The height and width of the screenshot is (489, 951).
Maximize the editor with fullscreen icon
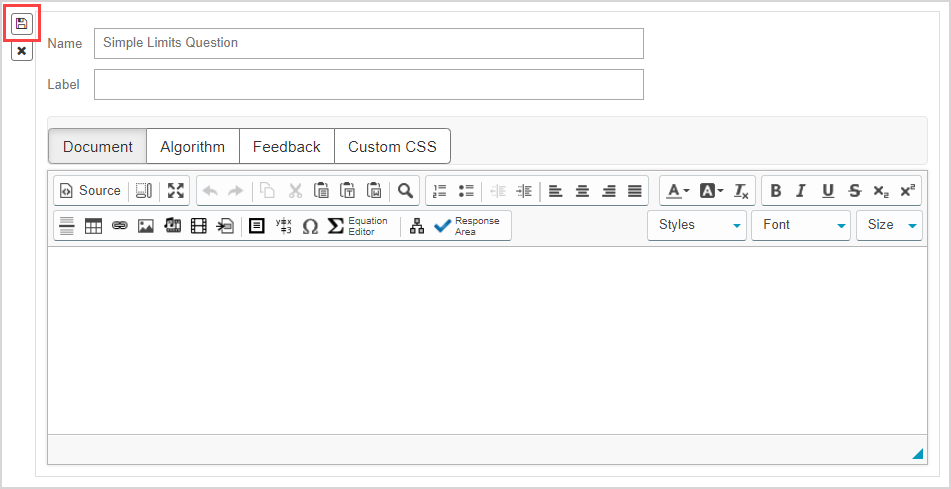pyautogui.click(x=176, y=191)
